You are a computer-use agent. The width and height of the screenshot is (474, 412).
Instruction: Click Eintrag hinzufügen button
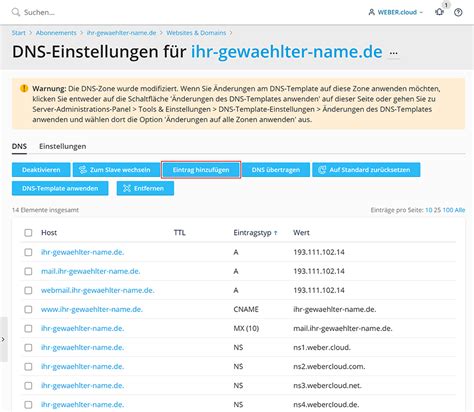pos(201,170)
